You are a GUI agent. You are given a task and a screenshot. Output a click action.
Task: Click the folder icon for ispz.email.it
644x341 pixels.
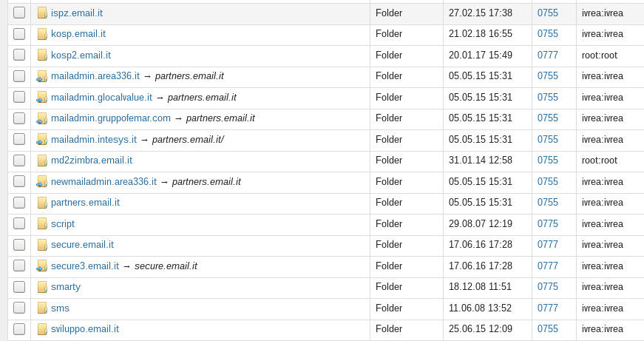[42, 13]
